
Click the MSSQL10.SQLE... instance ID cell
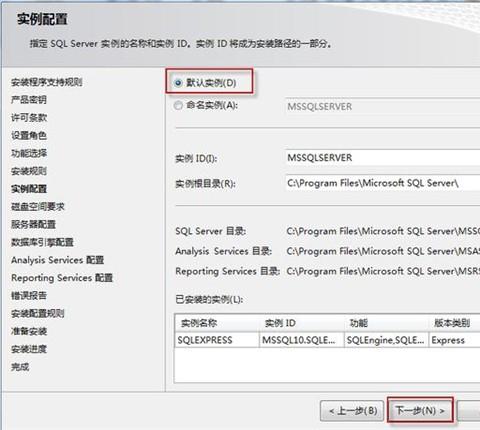click(301, 340)
